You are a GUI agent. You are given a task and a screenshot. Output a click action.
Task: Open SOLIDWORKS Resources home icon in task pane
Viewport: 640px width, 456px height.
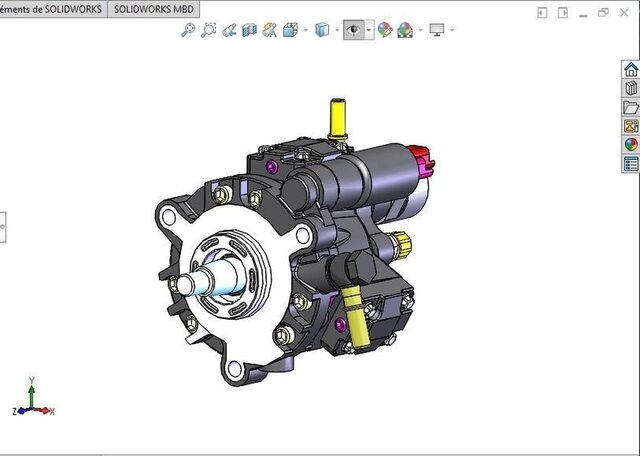[631, 70]
